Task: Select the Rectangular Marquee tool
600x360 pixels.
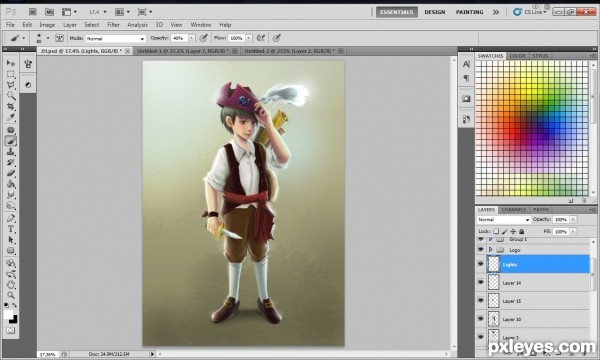Action: pyautogui.click(x=11, y=74)
